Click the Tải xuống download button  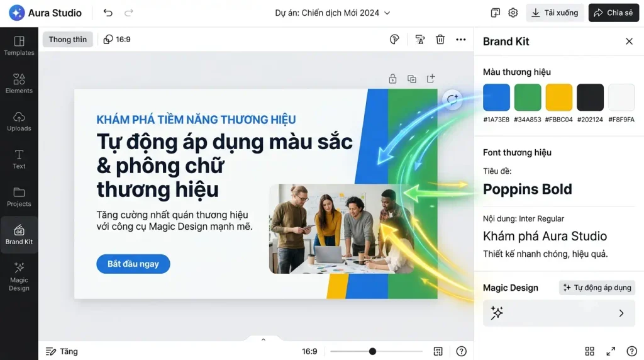tap(555, 13)
